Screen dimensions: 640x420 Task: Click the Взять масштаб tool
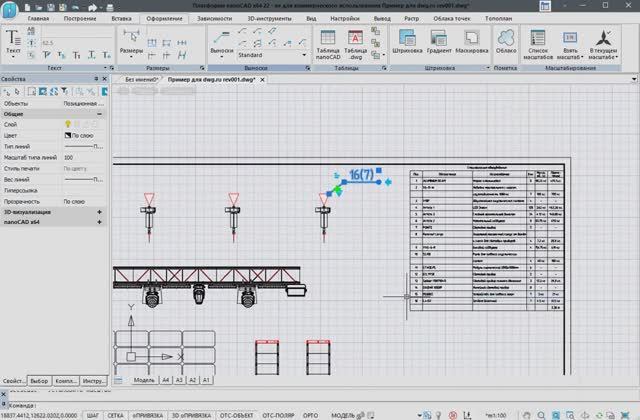click(x=570, y=44)
